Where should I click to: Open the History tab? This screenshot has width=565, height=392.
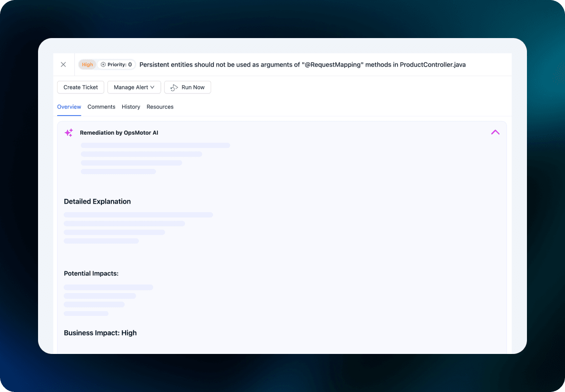coord(131,107)
